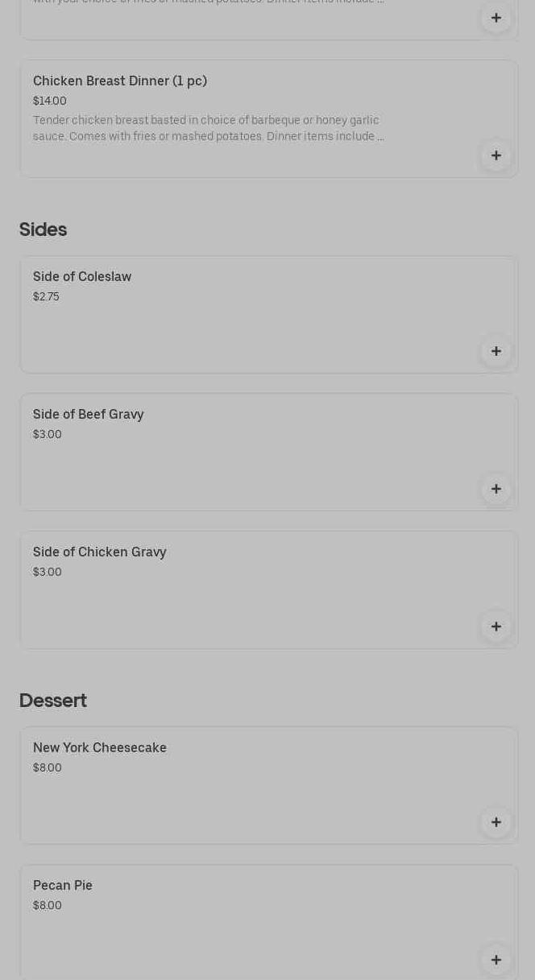
Task: Add Side of Coleslaw using plus button
Action: click(496, 351)
